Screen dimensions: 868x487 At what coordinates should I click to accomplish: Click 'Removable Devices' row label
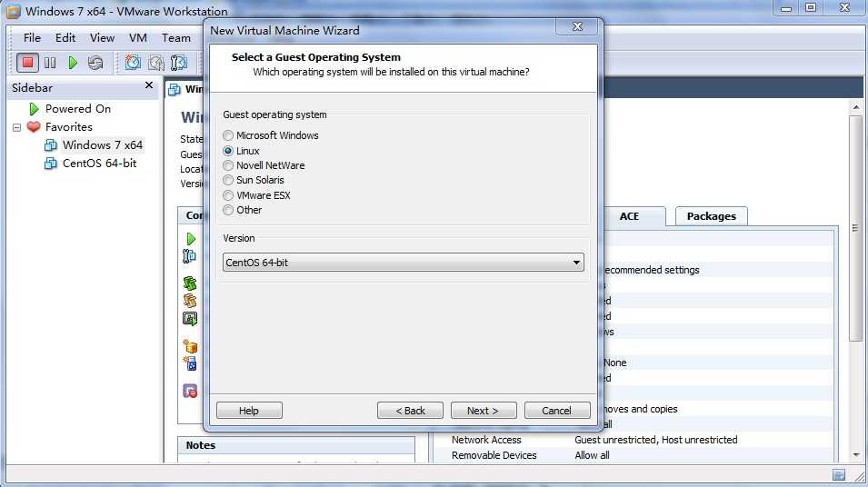[x=494, y=455]
